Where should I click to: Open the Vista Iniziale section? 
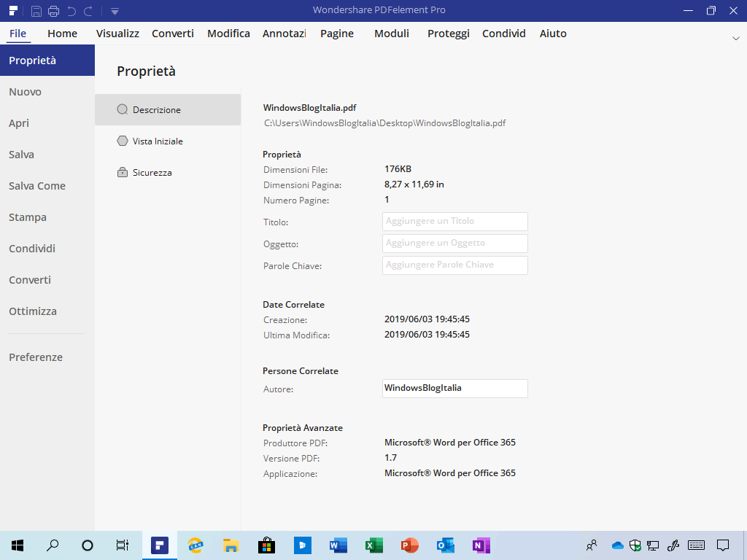coord(168,141)
